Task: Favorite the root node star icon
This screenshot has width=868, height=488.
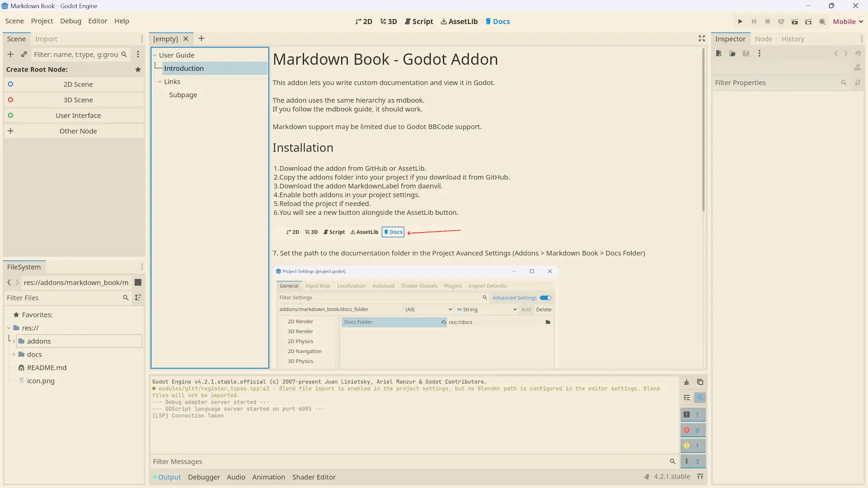Action: tap(138, 69)
